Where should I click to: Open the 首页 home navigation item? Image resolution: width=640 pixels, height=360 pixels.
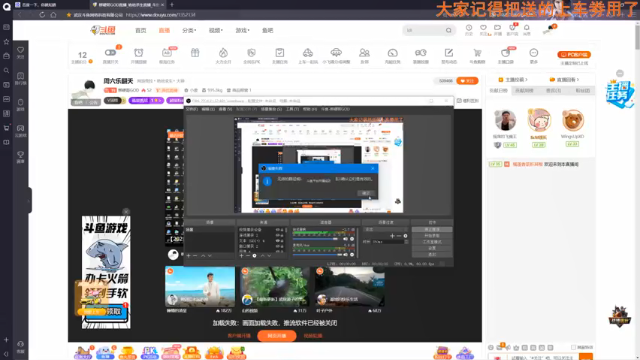coord(140,31)
